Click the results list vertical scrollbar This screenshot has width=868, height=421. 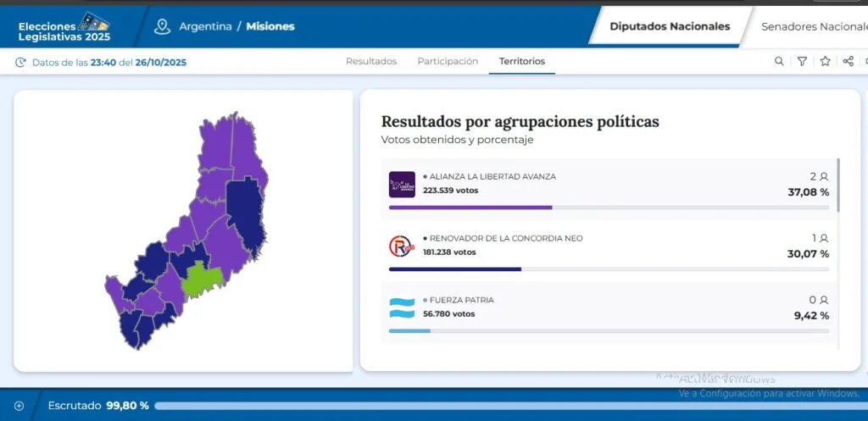click(838, 185)
